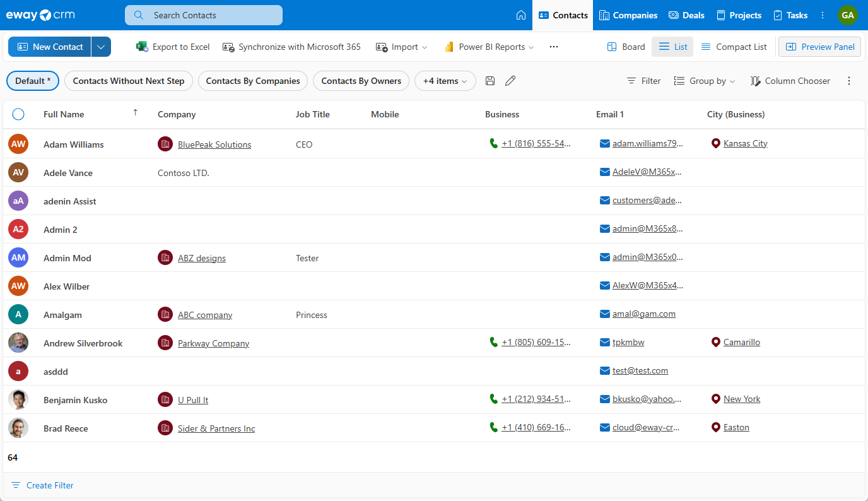Toggle the select all contacts circle

pos(18,114)
